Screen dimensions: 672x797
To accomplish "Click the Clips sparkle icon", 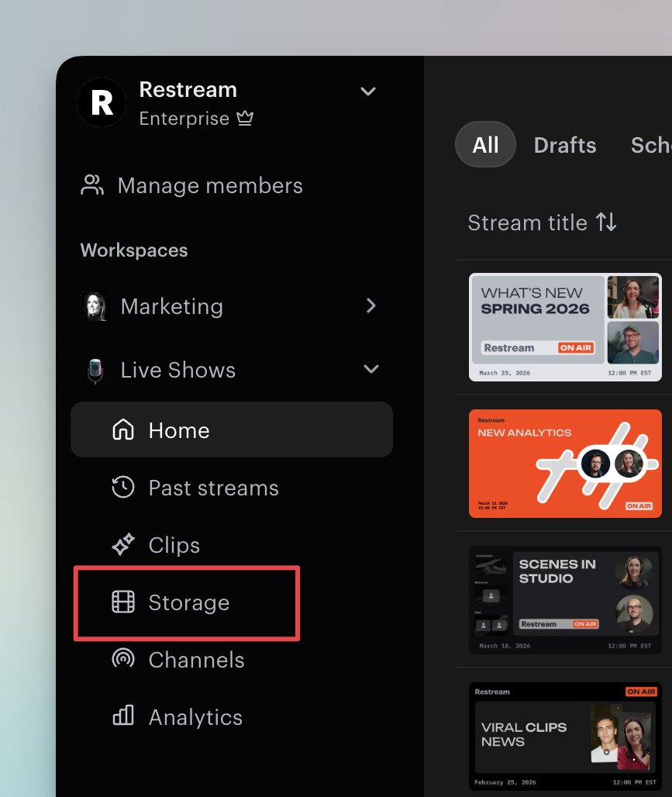I will pos(123,544).
